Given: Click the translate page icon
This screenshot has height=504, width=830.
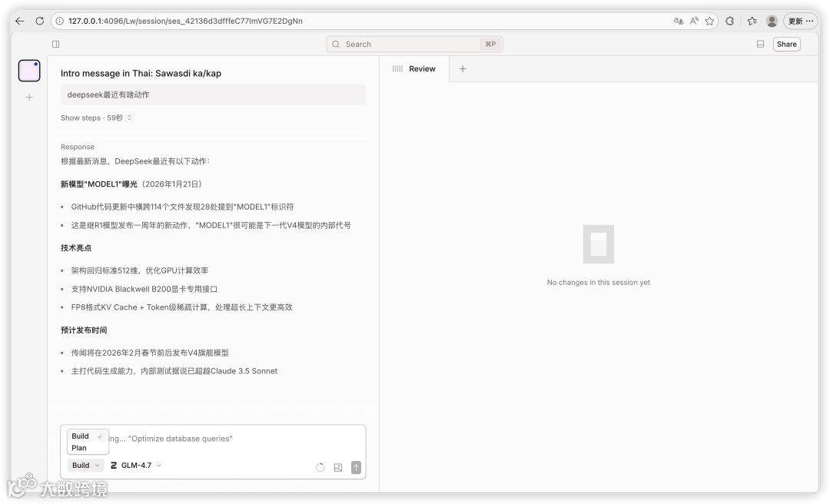Looking at the screenshot, I should [678, 22].
